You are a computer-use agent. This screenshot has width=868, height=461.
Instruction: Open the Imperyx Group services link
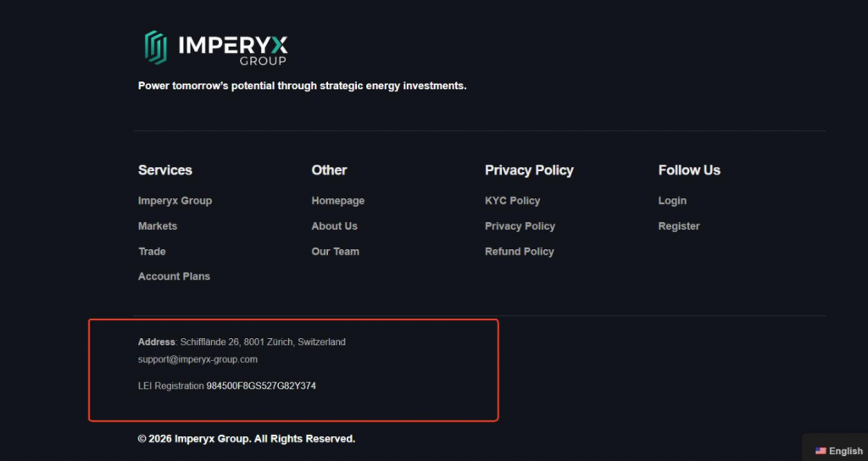[175, 201]
